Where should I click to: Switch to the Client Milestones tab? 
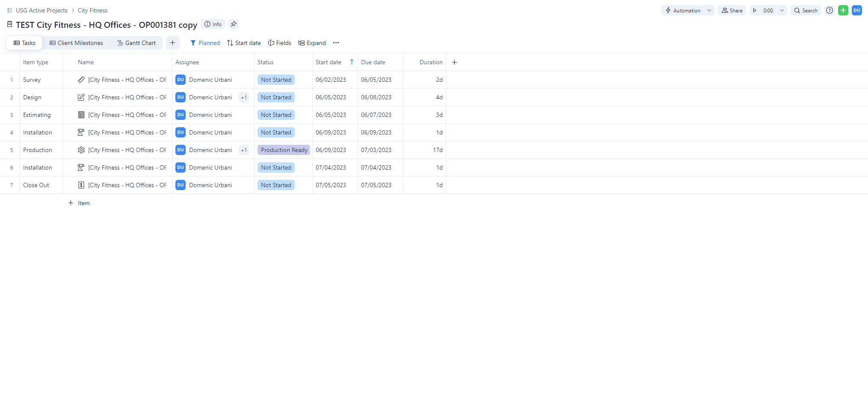click(76, 43)
